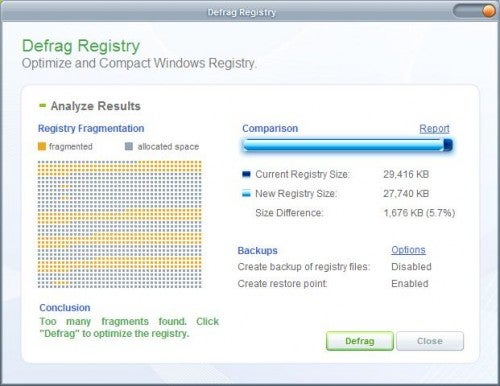Image resolution: width=500 pixels, height=386 pixels.
Task: Click the dark blue Current Registry Size icon
Action: [246, 174]
